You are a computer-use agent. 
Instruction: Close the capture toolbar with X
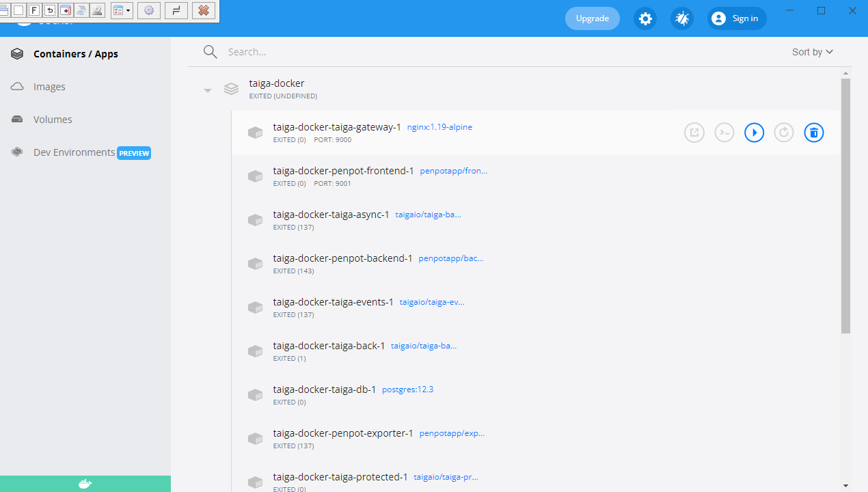[204, 10]
